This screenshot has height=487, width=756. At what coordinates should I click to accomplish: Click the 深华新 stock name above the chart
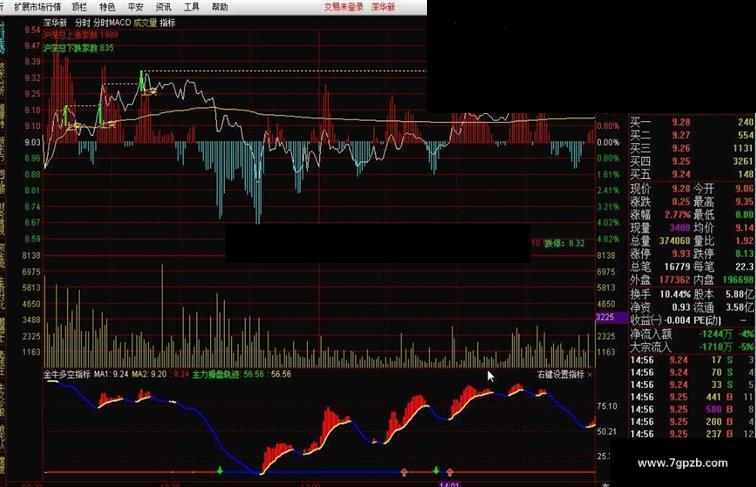55,22
